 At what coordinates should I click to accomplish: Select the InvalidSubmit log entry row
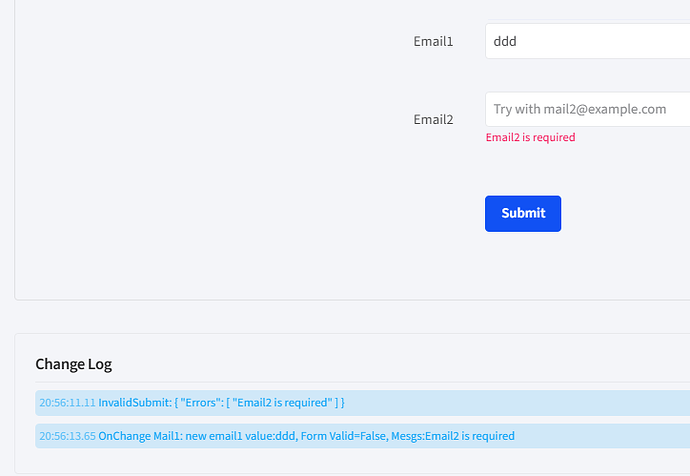click(x=363, y=403)
